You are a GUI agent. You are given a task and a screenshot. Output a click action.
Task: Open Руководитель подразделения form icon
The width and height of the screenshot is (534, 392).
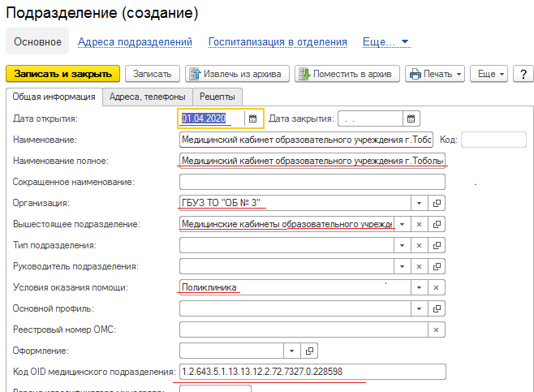(437, 266)
